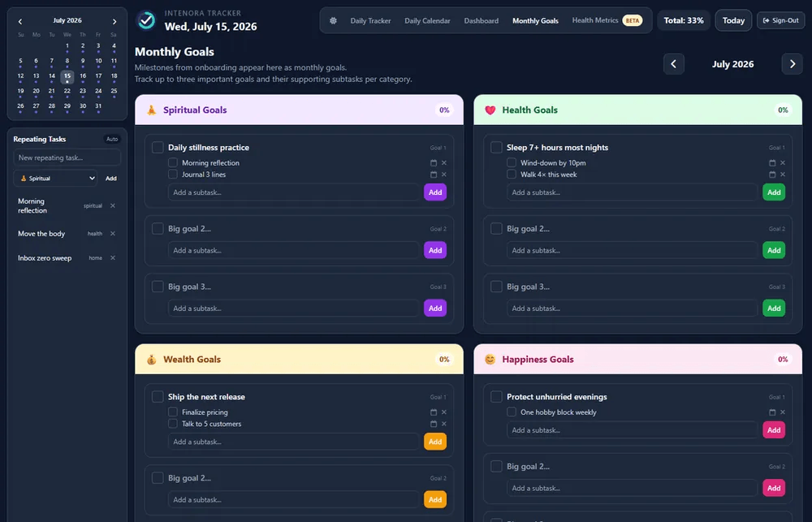Remove the Move the body repeating task

click(x=113, y=234)
